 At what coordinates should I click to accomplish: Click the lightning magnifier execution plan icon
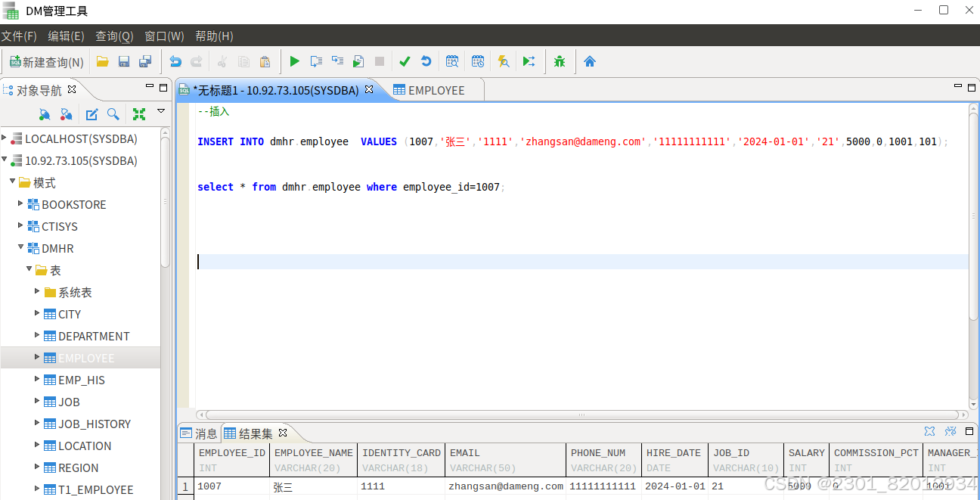tap(504, 62)
